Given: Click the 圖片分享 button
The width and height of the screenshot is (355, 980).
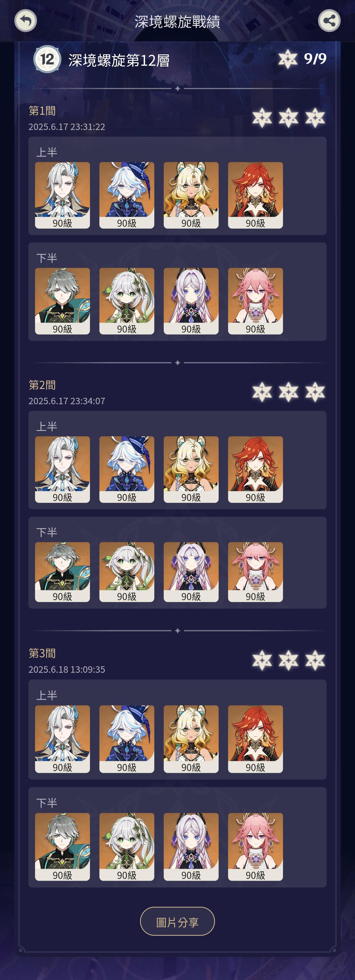Looking at the screenshot, I should click(x=177, y=921).
